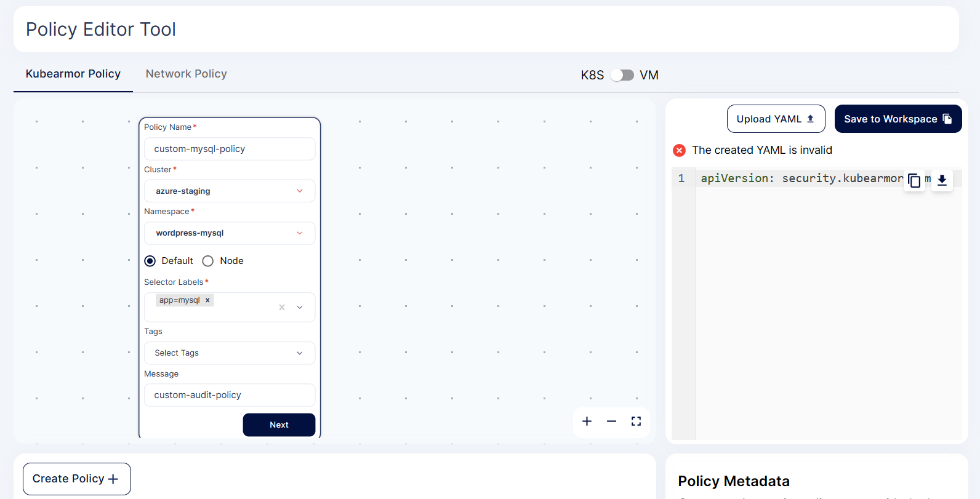Click the Upload YAML button
Image resolution: width=980 pixels, height=499 pixels.
(776, 119)
